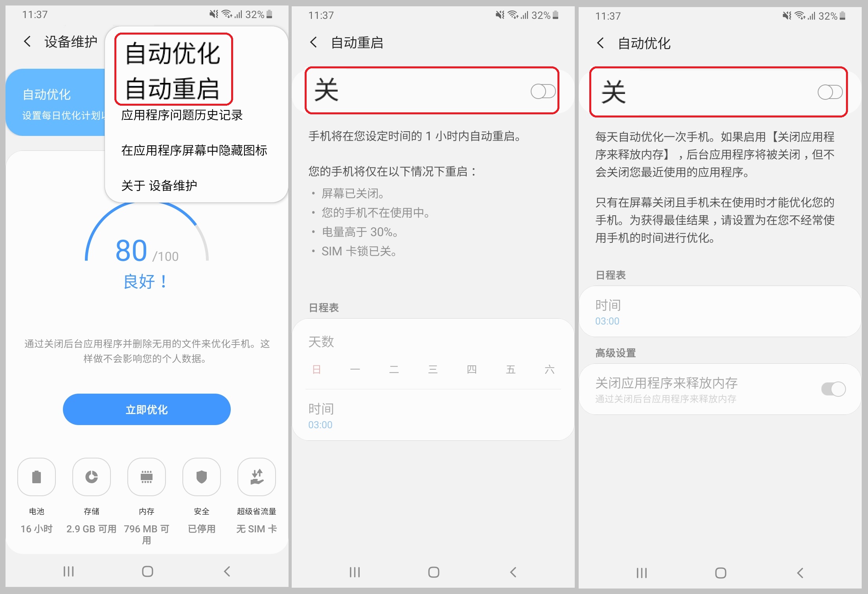This screenshot has width=868, height=594.
Task: Tap navigation back button in 自动优化 screen
Action: [x=800, y=573]
